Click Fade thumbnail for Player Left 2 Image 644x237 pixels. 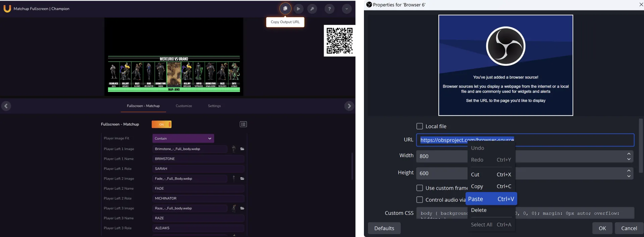[234, 179]
